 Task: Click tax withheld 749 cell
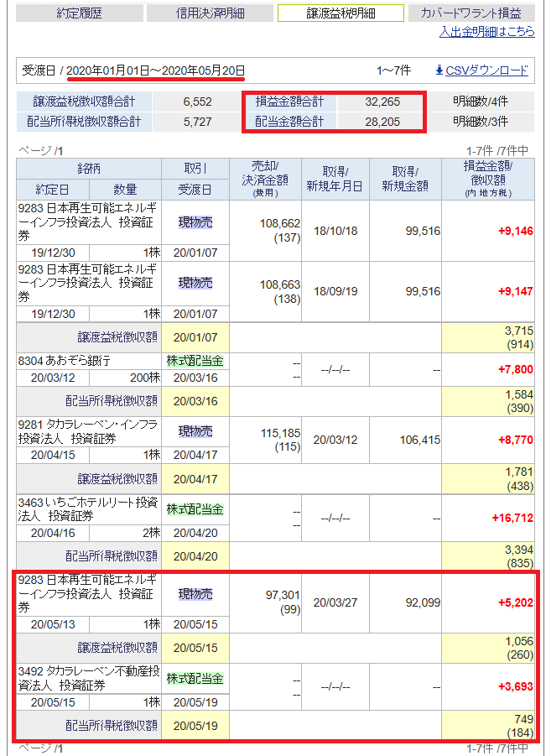[488, 726]
